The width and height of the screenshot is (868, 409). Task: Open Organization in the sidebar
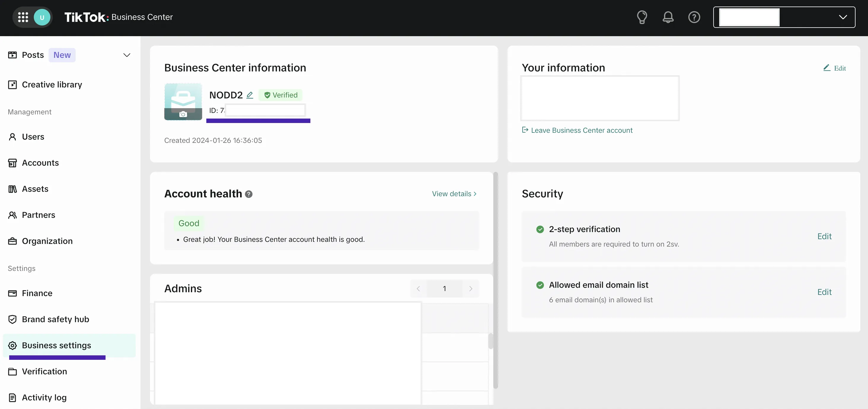pos(47,241)
